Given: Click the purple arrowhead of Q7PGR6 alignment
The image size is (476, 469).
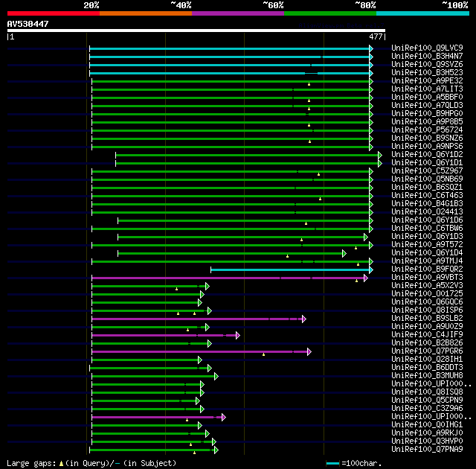Looking at the screenshot, I should 309,351.
